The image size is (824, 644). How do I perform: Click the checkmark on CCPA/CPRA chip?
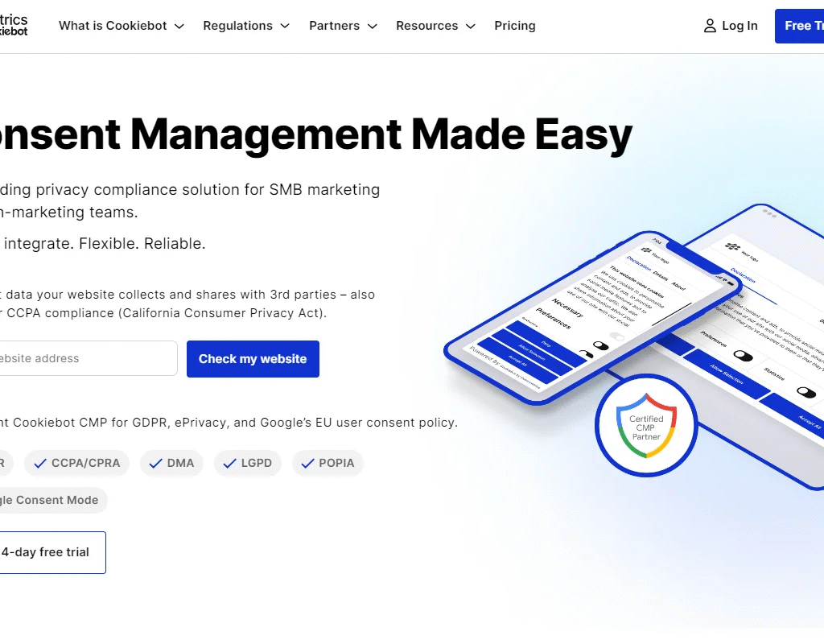tap(39, 464)
